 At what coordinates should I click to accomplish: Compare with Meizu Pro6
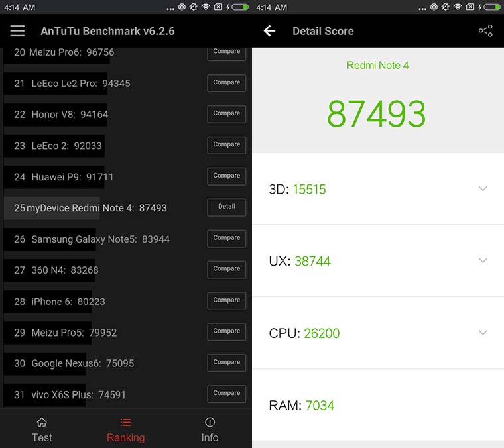(227, 52)
